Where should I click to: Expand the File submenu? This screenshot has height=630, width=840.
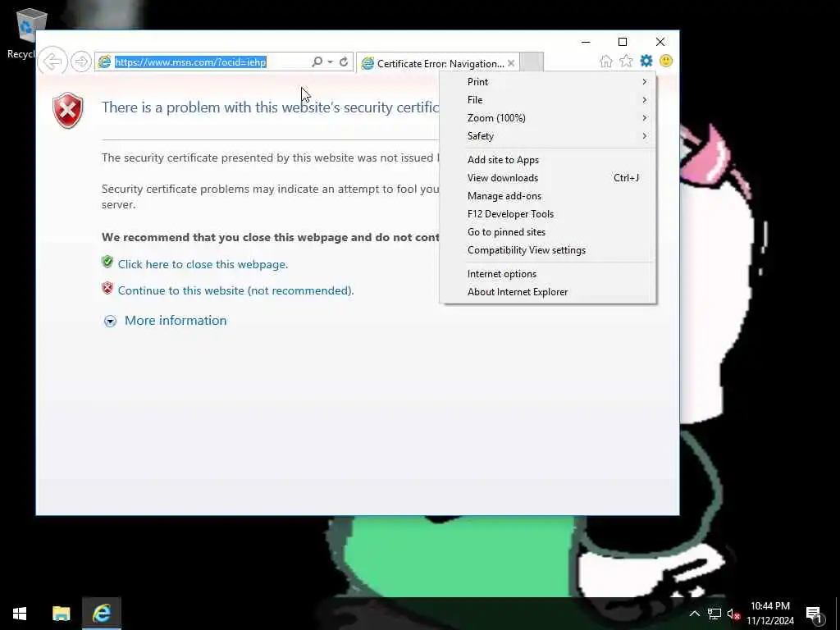(x=547, y=100)
